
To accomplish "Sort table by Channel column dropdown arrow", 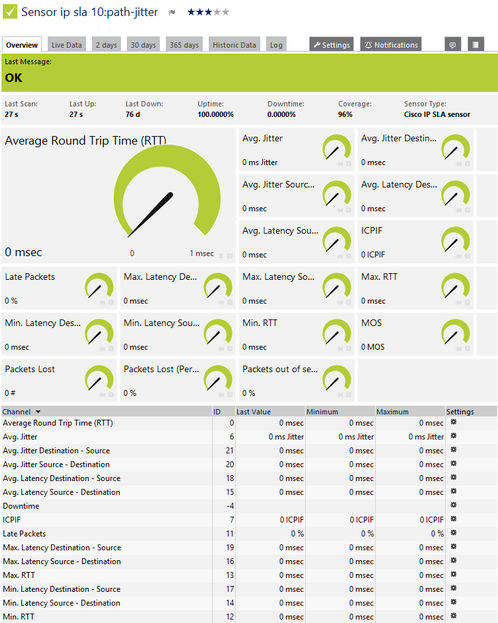I will point(38,412).
